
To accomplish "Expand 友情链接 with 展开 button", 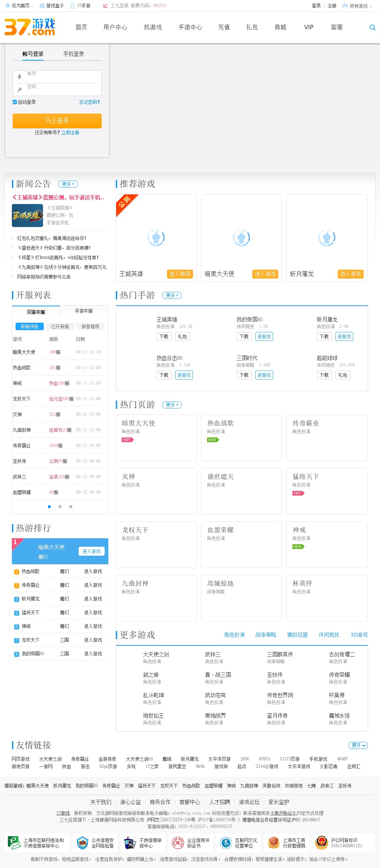I will tap(358, 745).
